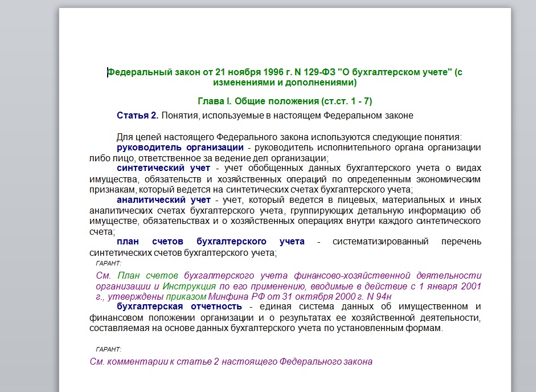Open the green 'приказом' link
This screenshot has width=536, height=392.
coord(186,297)
